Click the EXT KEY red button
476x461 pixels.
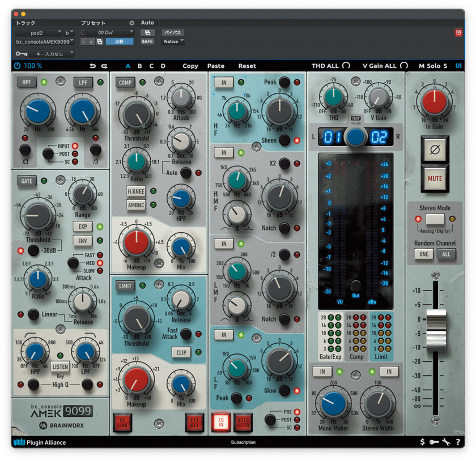(x=194, y=422)
